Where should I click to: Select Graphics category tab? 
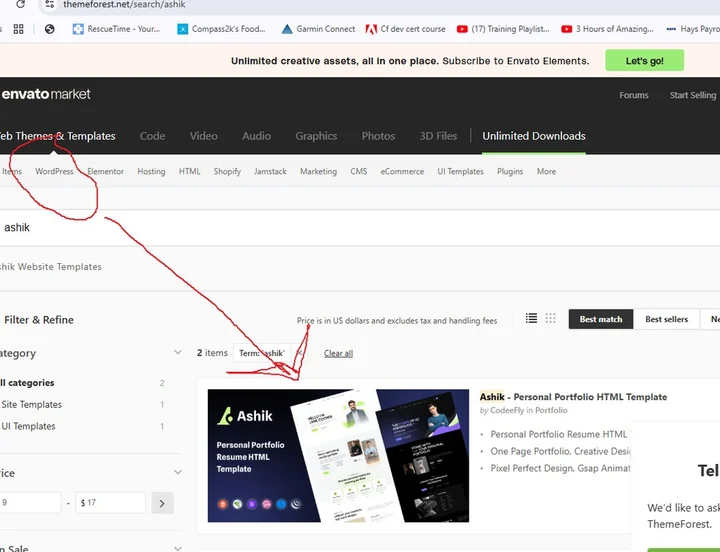(x=316, y=136)
